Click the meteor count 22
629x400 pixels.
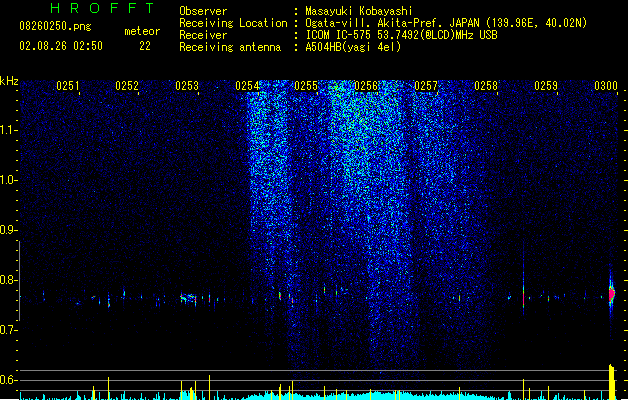pos(145,46)
